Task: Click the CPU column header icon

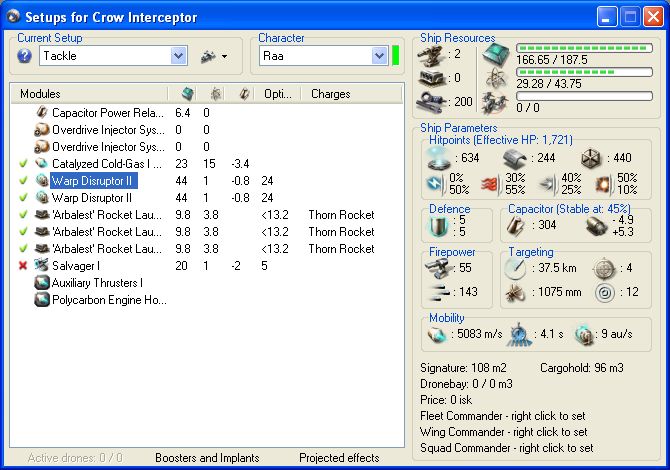Action: 187,94
